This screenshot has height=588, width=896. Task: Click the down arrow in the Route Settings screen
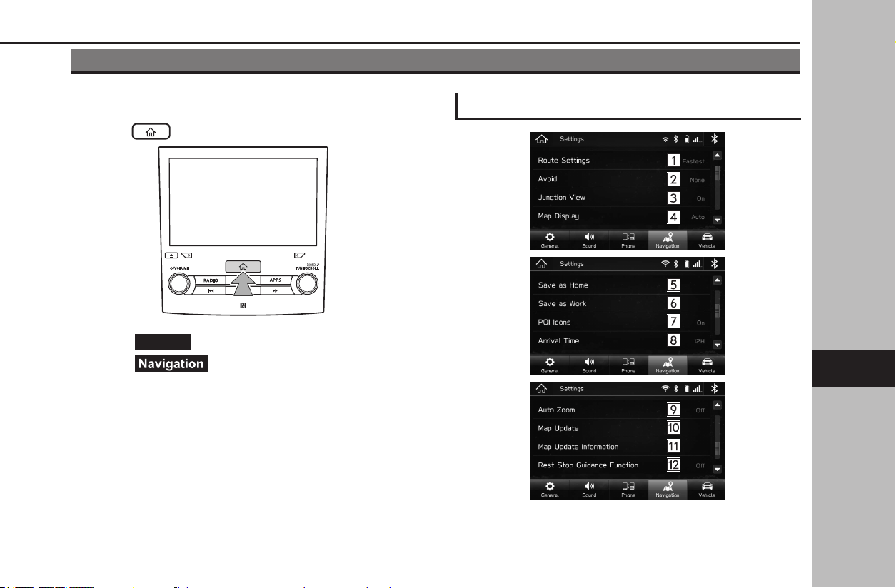[718, 220]
